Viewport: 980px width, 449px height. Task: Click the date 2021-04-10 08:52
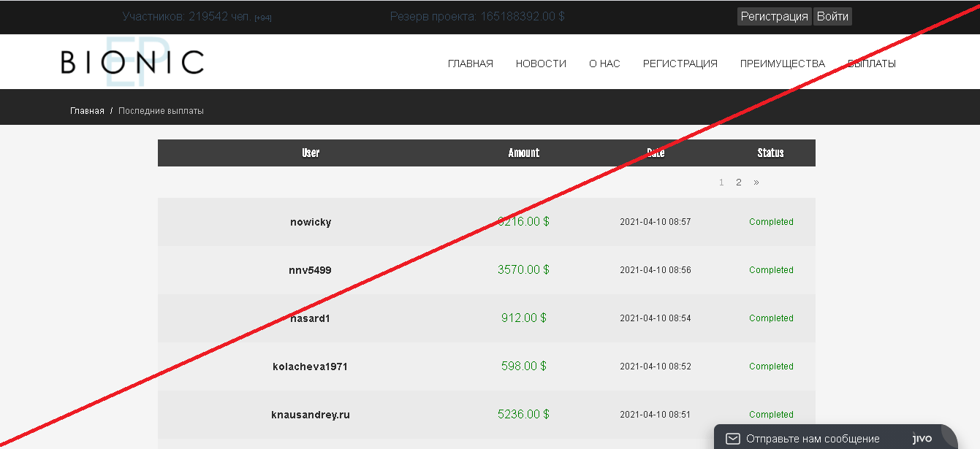point(656,367)
